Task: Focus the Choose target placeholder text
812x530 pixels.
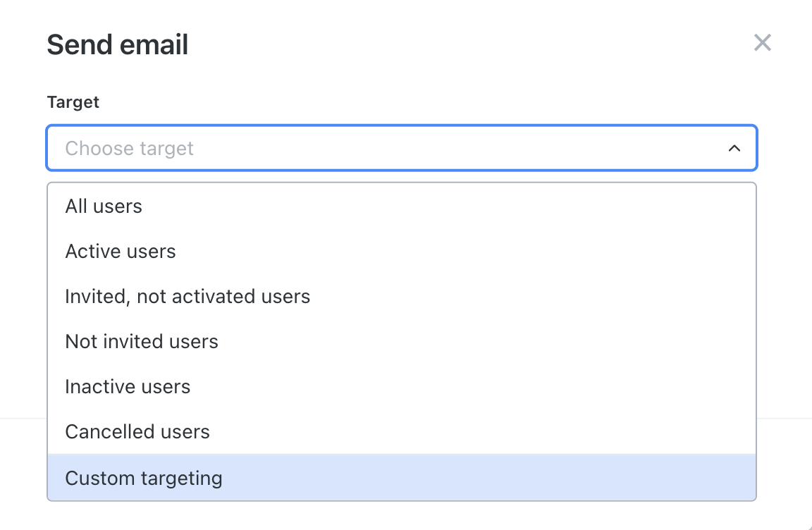Action: tap(130, 149)
